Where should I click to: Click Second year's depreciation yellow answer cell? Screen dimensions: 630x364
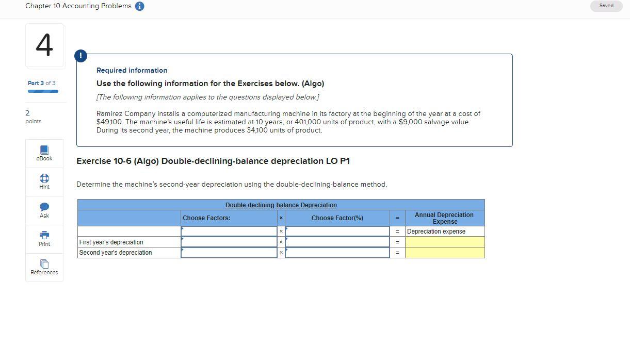tap(445, 253)
